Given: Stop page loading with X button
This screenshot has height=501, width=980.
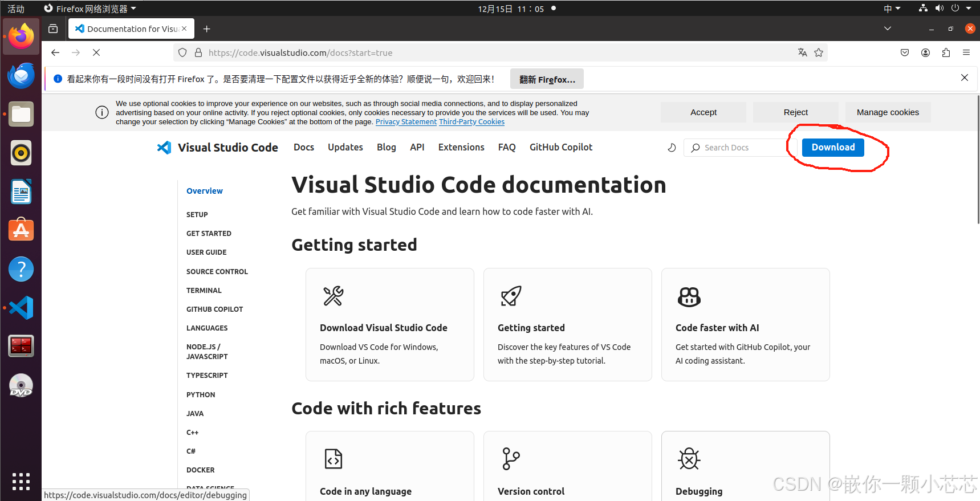Looking at the screenshot, I should pos(96,52).
